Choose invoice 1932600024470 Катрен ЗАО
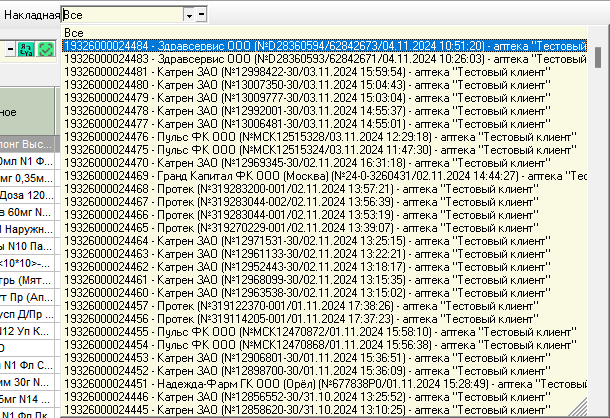 pyautogui.click(x=324, y=163)
